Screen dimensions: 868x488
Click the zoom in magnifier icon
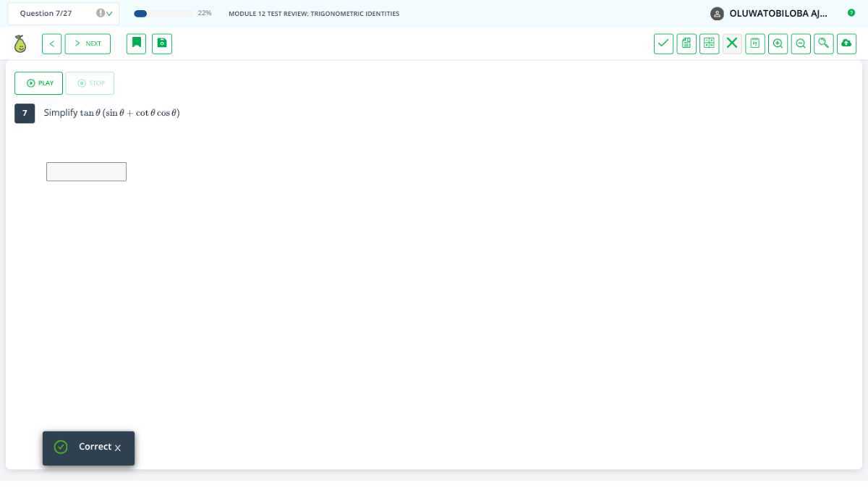[778, 43]
